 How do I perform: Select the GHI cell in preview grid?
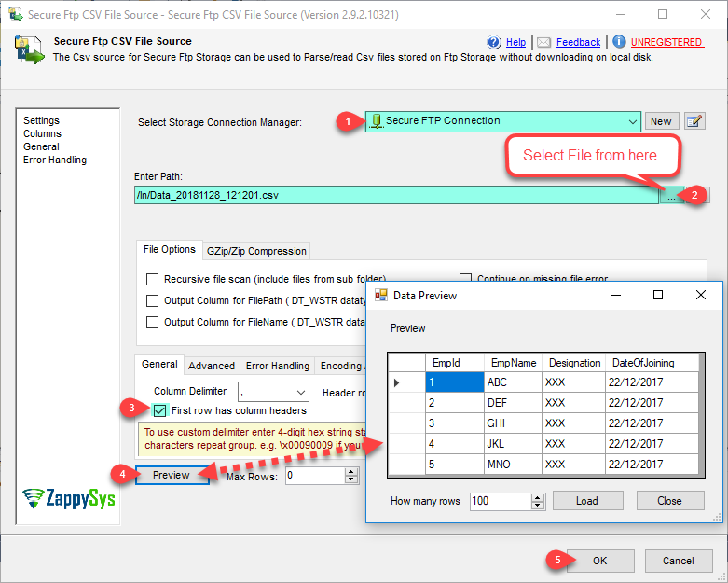513,423
